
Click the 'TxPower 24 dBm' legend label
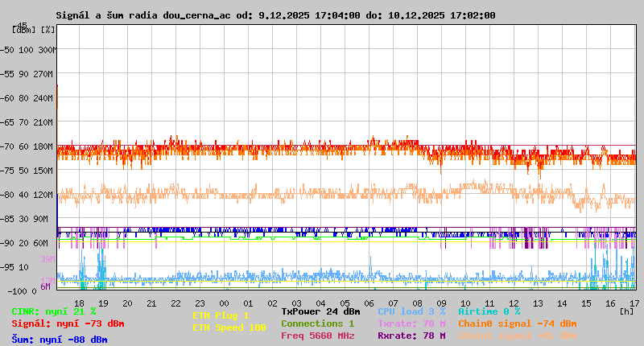[x=320, y=311]
